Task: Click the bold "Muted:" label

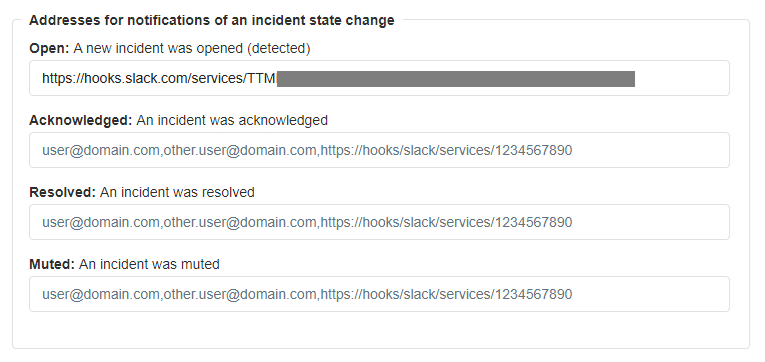Action: (x=52, y=264)
